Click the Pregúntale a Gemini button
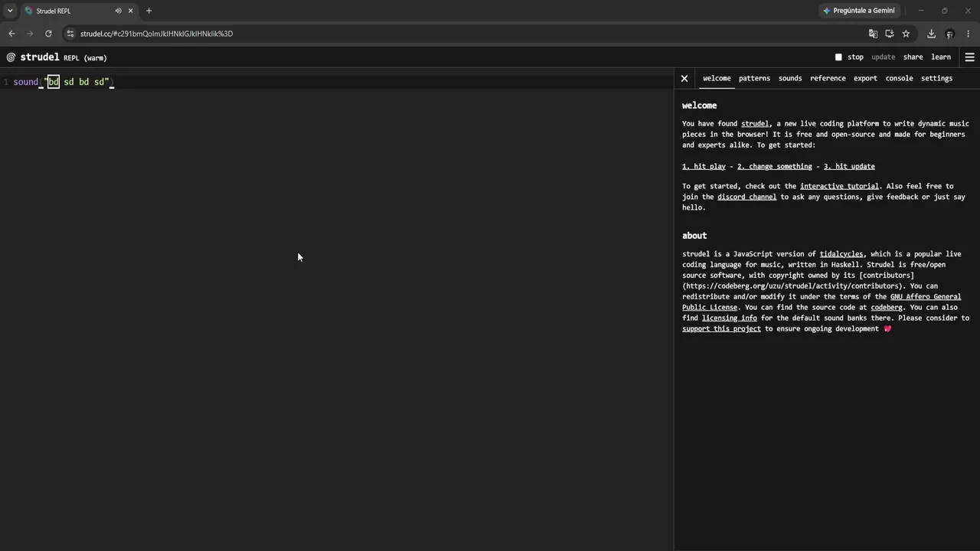Image resolution: width=980 pixels, height=551 pixels. click(x=858, y=11)
